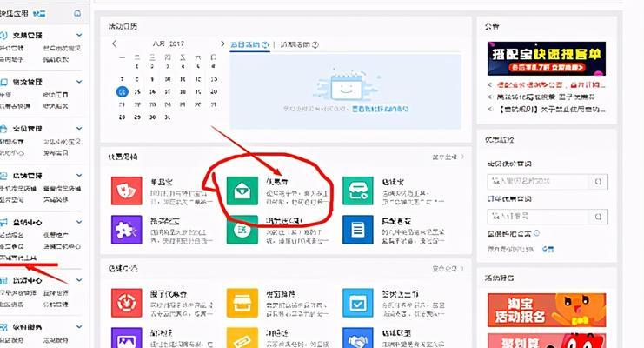The image size is (644, 348).
Task: Select date 31 in the calendar
Action: (x=167, y=117)
